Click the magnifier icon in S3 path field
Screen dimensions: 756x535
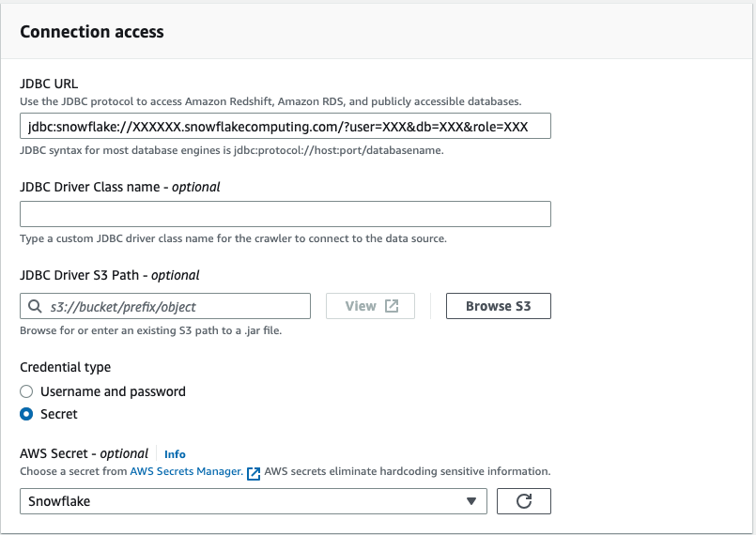pos(35,307)
